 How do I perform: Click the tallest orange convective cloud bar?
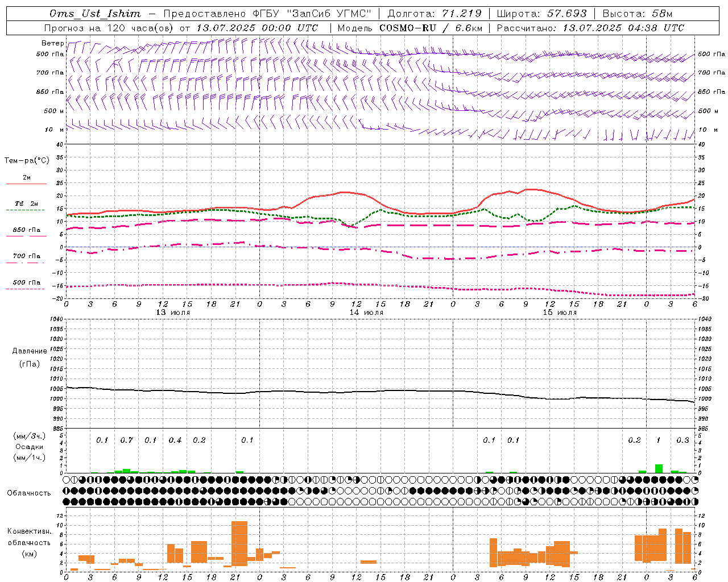239,543
